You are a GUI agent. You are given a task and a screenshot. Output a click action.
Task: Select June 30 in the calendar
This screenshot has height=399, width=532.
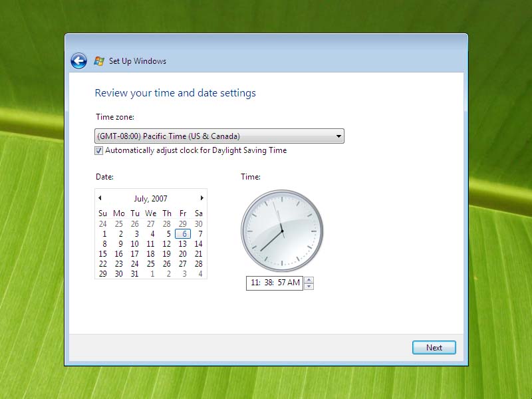(x=198, y=224)
